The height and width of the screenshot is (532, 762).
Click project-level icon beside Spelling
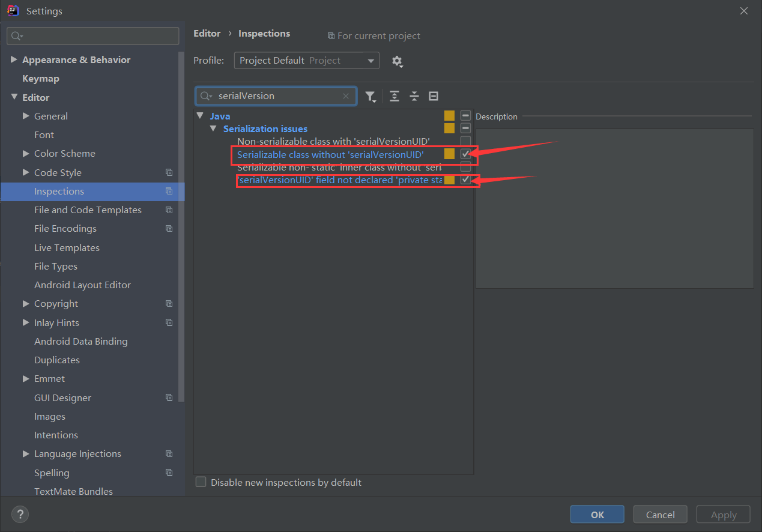coord(169,473)
